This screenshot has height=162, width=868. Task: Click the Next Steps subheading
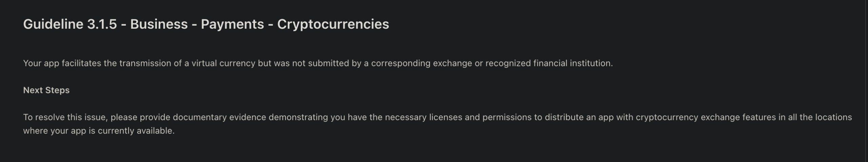click(x=46, y=90)
